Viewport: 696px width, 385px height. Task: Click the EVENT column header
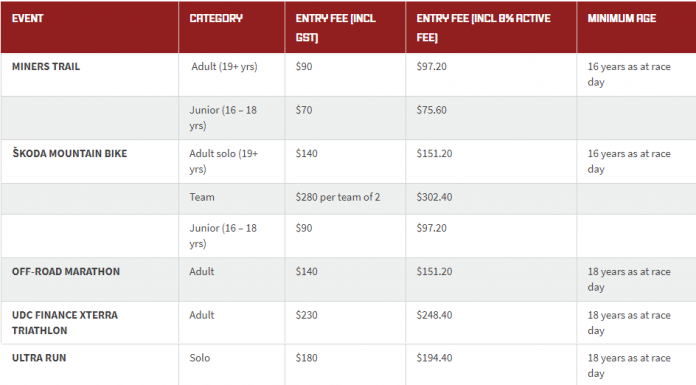28,18
